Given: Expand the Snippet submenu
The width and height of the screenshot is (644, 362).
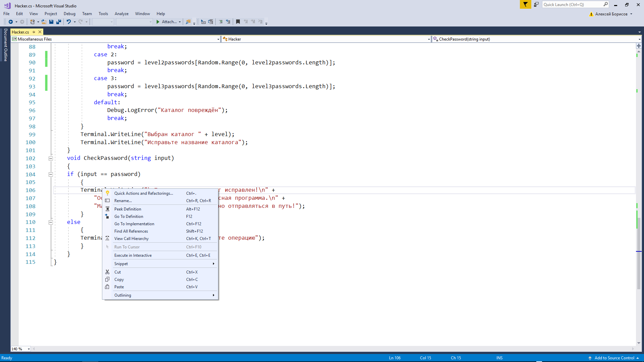Looking at the screenshot, I should pos(164,264).
